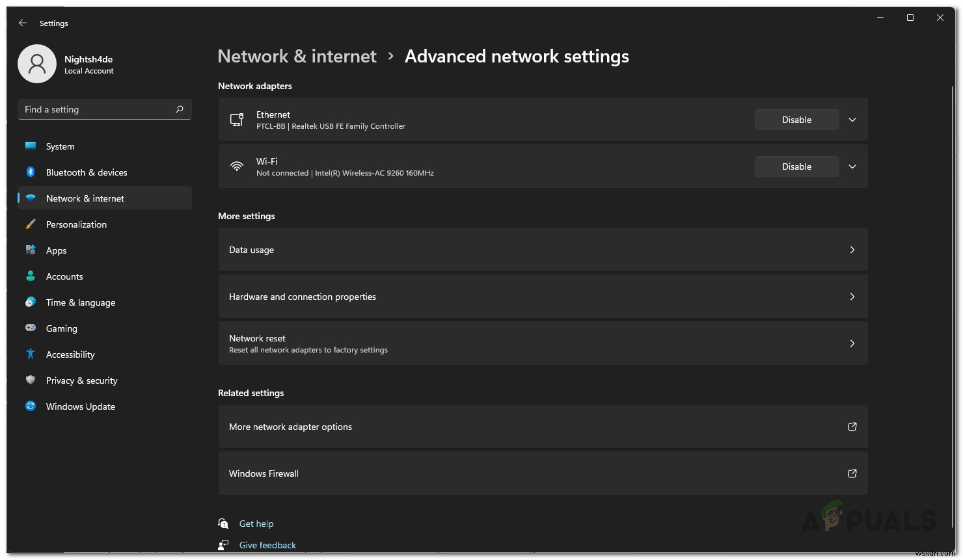Disable the Wi-Fi adapter
The image size is (963, 560).
pyautogui.click(x=796, y=167)
